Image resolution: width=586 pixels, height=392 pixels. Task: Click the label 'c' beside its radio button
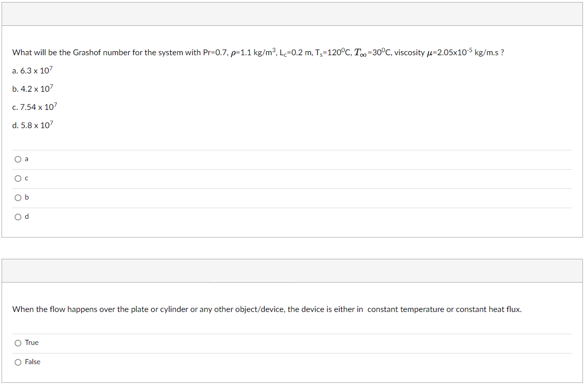26,178
